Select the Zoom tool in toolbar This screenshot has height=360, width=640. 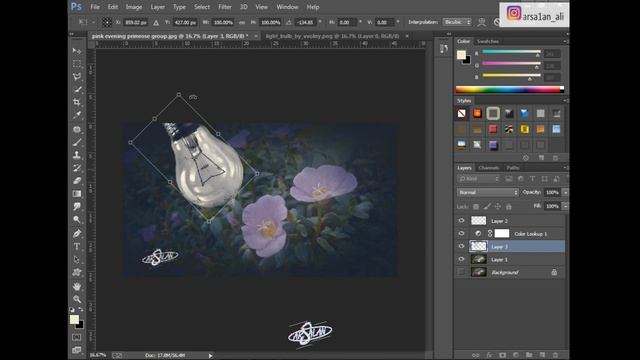[76, 299]
